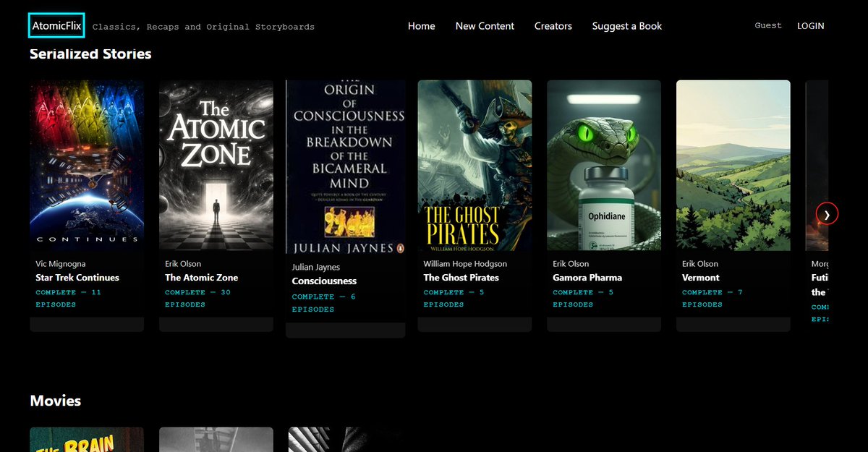868x452 pixels.
Task: Click the tagline 'Classics, Recaps and Original Storyboards'
Action: click(203, 27)
